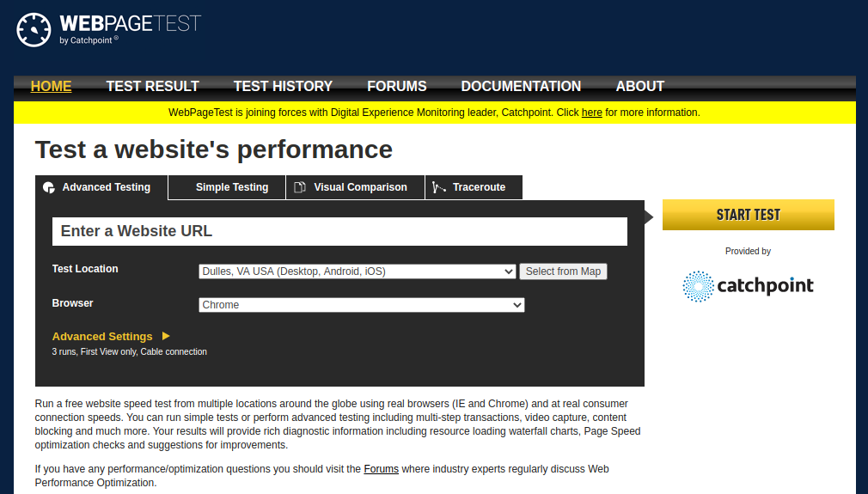868x494 pixels.
Task: Open the About menu item
Action: pyautogui.click(x=640, y=86)
